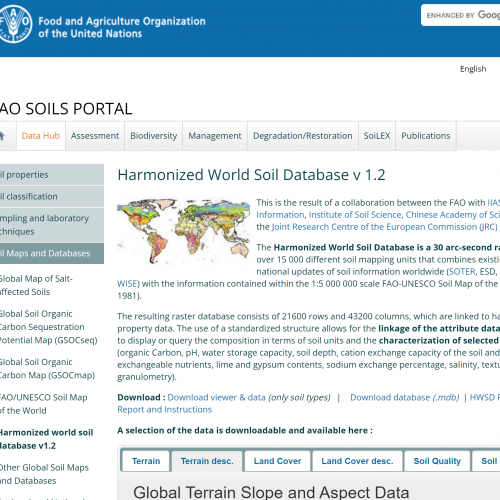Click the FAO SOILS PORTAL heading
Viewport: 500px width, 500px height.
(66, 109)
